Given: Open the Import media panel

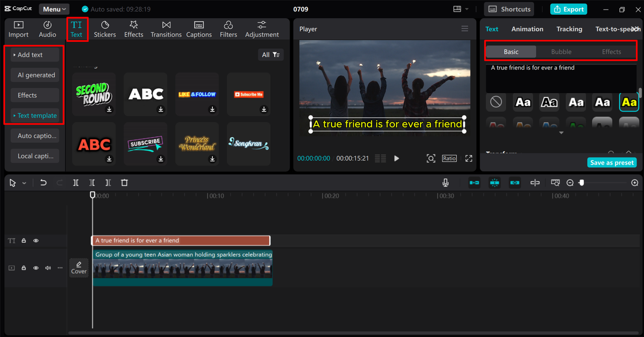Looking at the screenshot, I should pos(19,29).
